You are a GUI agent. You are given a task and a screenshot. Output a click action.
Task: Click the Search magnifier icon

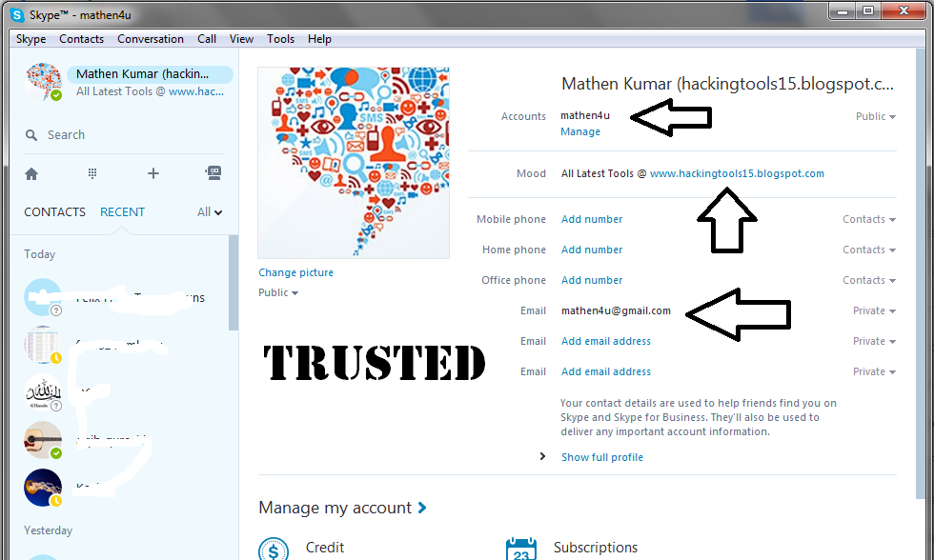tap(31, 135)
